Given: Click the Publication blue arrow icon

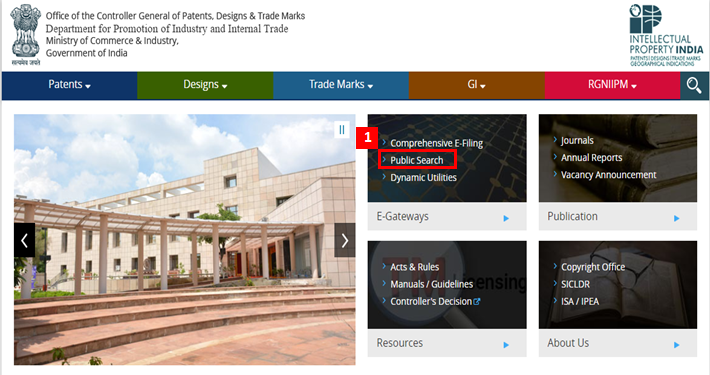Looking at the screenshot, I should coord(676,218).
